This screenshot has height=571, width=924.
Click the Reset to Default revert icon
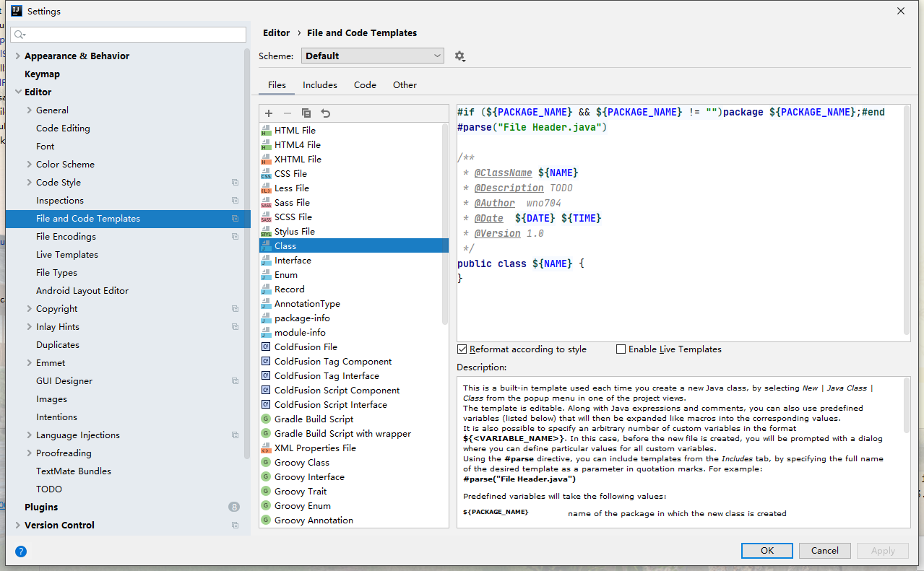point(326,113)
